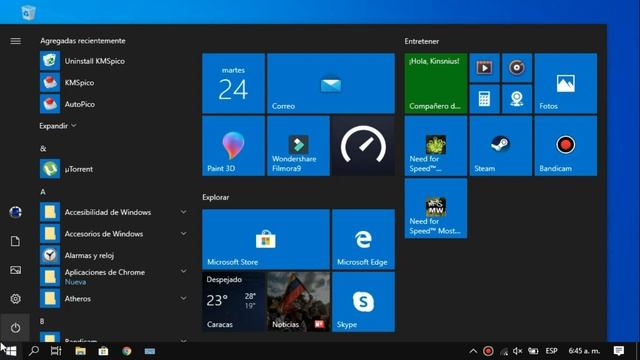Open the battery status tray icon

tap(533, 351)
